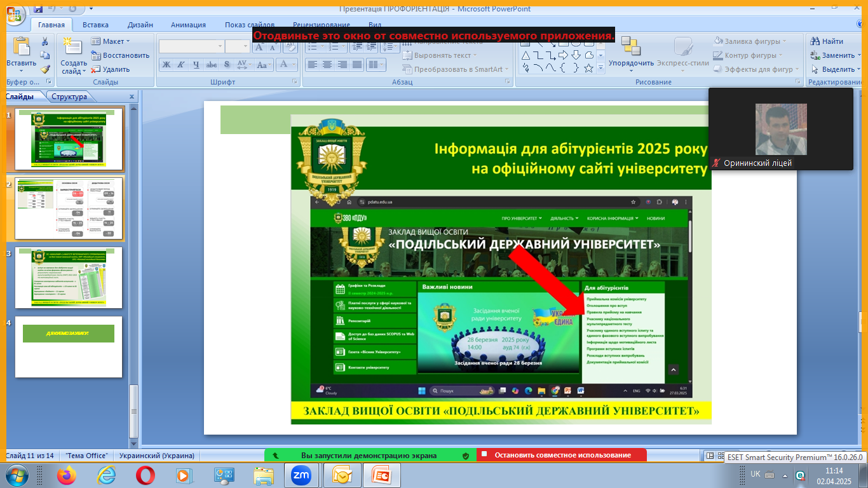The height and width of the screenshot is (488, 868).
Task: Switch to the Структура pane tab
Action: pyautogui.click(x=69, y=97)
